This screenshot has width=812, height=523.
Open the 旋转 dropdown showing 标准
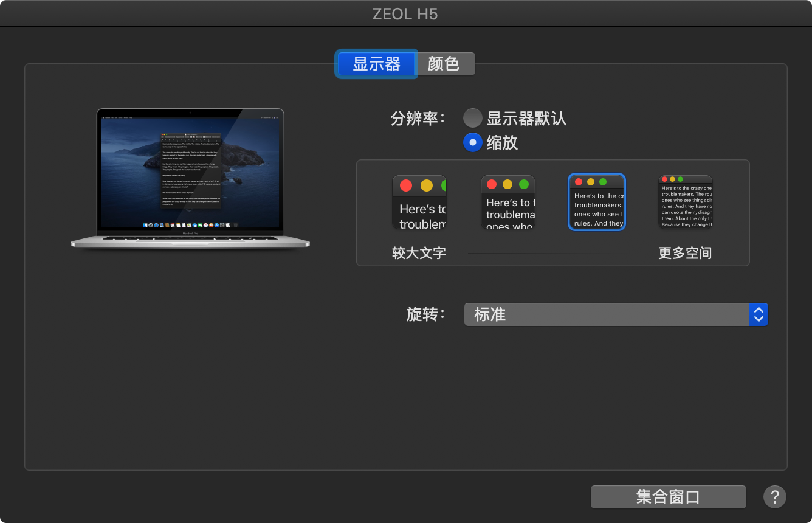tap(608, 314)
